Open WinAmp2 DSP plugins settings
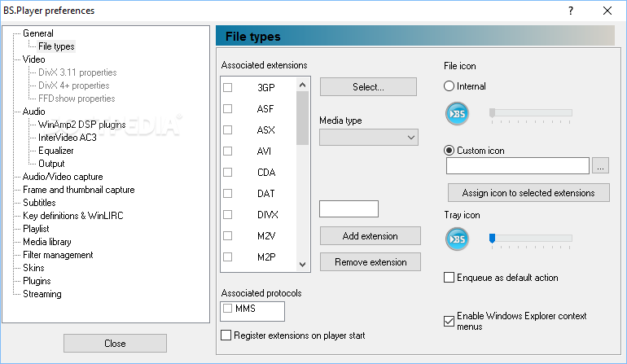The image size is (627, 364). click(82, 125)
